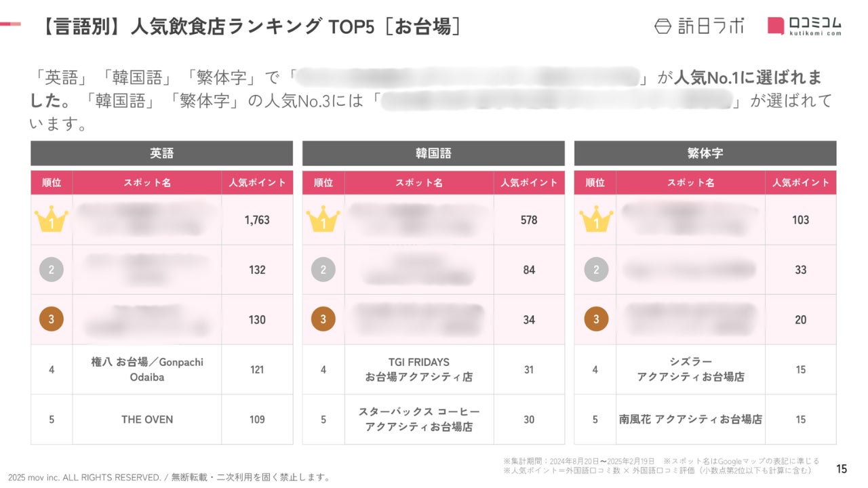This screenshot has height=488, width=868.
Task: Select the 繁体字 table header
Action: point(705,153)
